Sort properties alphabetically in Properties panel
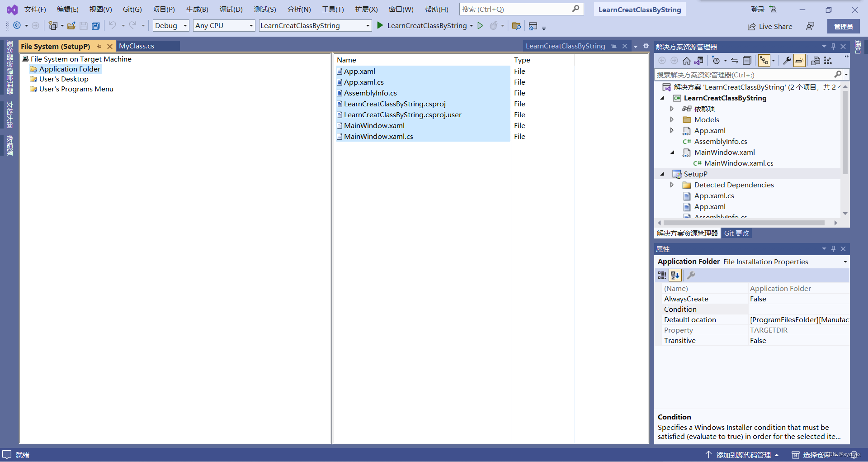 [x=675, y=275]
